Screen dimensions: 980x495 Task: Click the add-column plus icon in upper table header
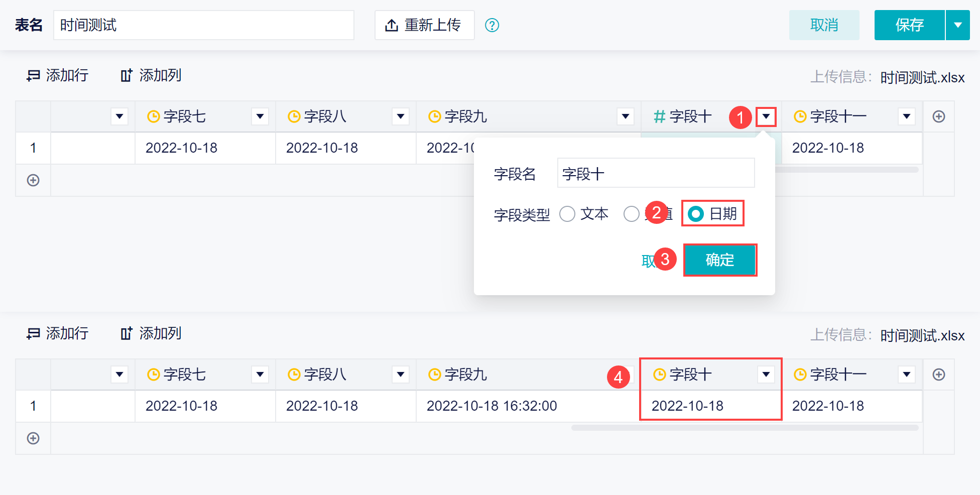click(x=938, y=116)
